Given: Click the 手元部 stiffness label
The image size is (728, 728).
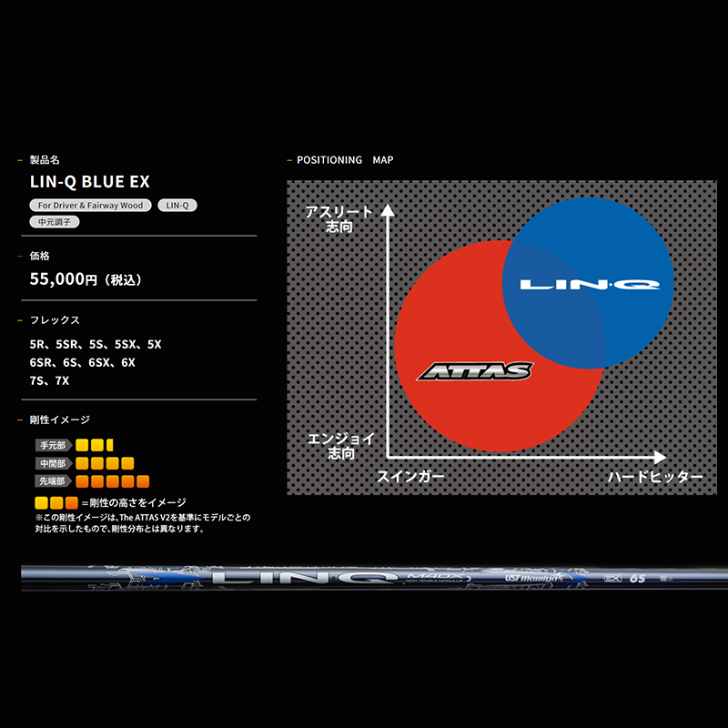Looking at the screenshot, I should tap(54, 445).
